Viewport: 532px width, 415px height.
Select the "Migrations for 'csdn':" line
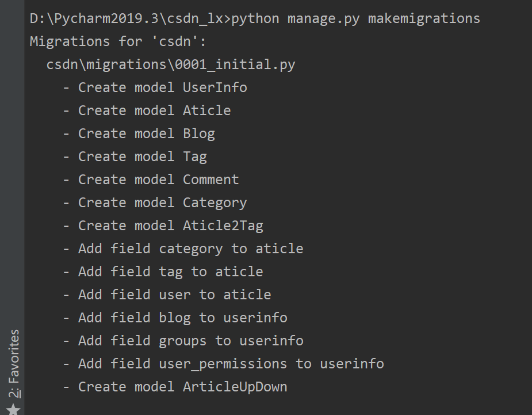118,41
